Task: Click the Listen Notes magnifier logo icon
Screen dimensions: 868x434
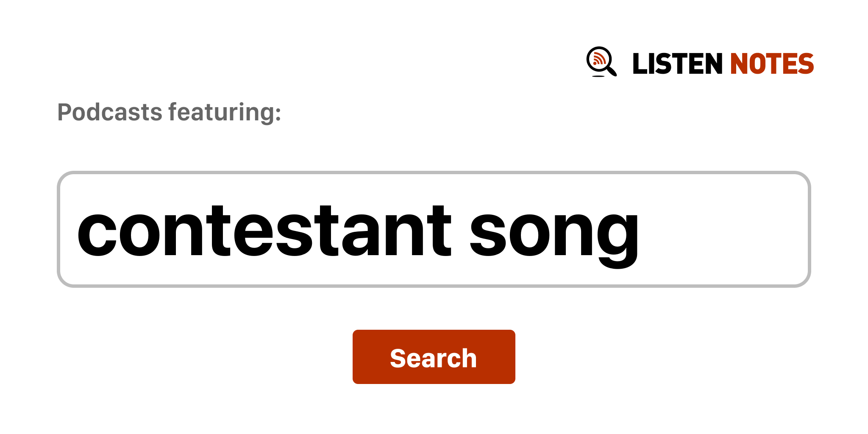Action: [601, 61]
